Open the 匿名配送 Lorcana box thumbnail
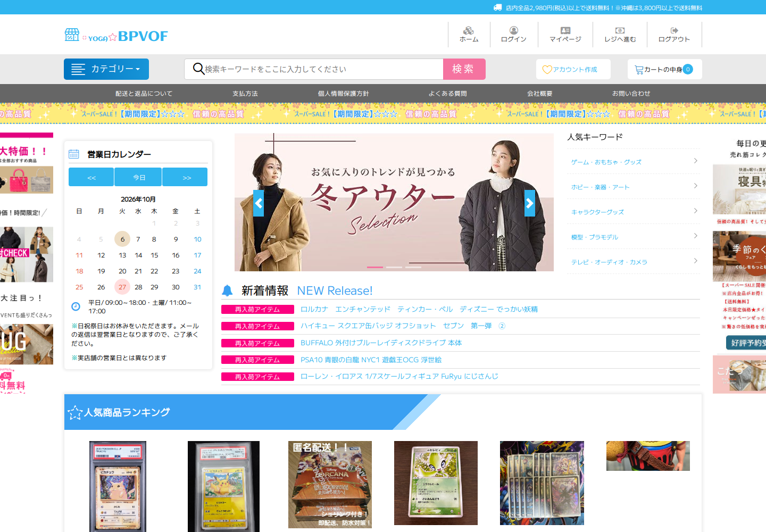The width and height of the screenshot is (766, 532). point(330,485)
